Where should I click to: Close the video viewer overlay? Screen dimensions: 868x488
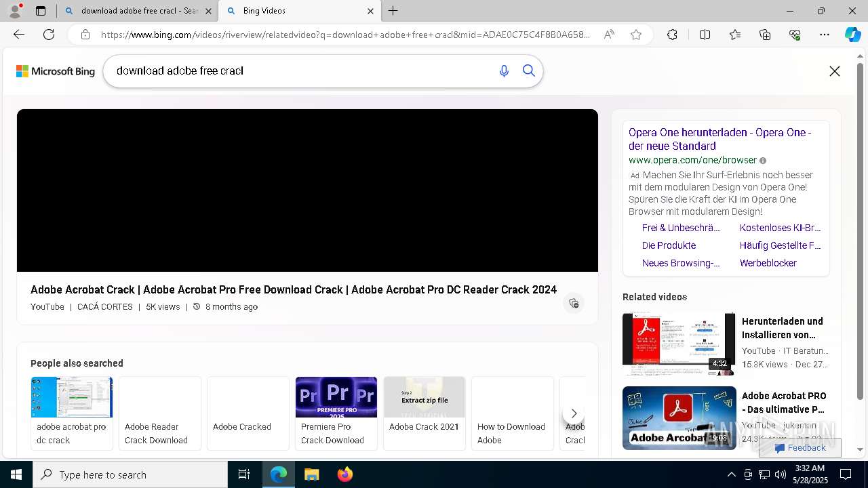pyautogui.click(x=835, y=71)
